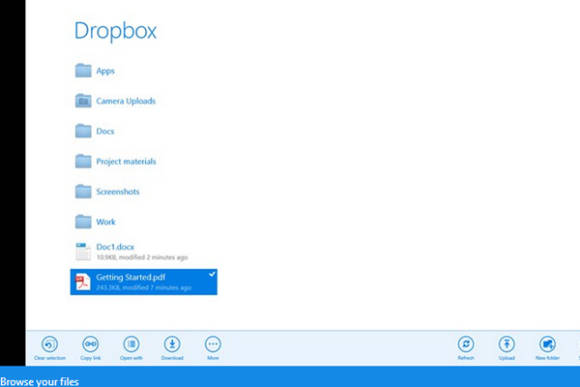This screenshot has height=387, width=580.
Task: Uncheck the Getting Started.pdf selection checkmark
Action: point(212,274)
